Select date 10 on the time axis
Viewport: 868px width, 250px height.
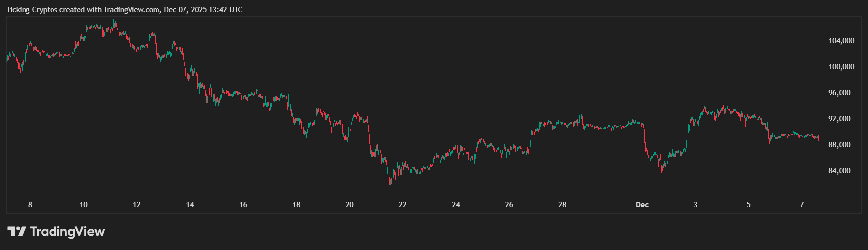pos(83,205)
